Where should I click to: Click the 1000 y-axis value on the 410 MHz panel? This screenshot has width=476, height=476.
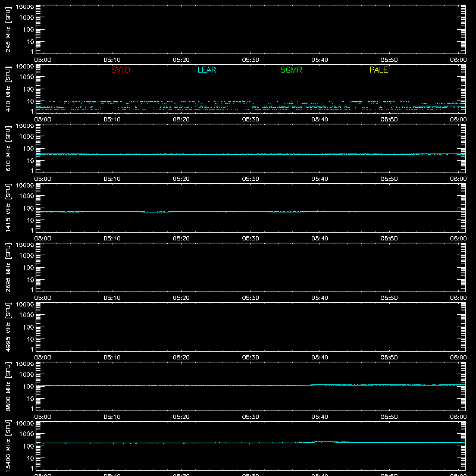pos(27,77)
